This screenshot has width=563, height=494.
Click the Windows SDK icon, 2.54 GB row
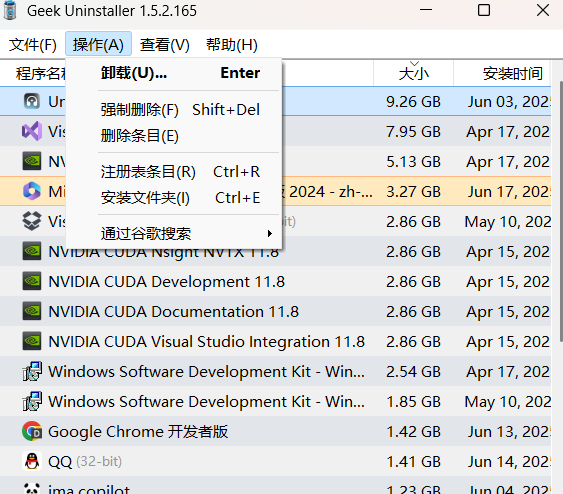click(x=32, y=371)
